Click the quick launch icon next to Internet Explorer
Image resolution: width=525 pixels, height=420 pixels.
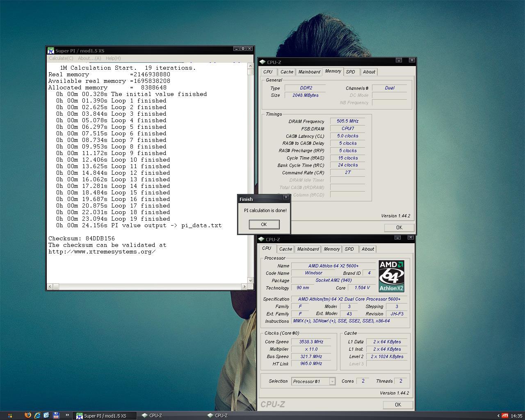tap(46, 415)
